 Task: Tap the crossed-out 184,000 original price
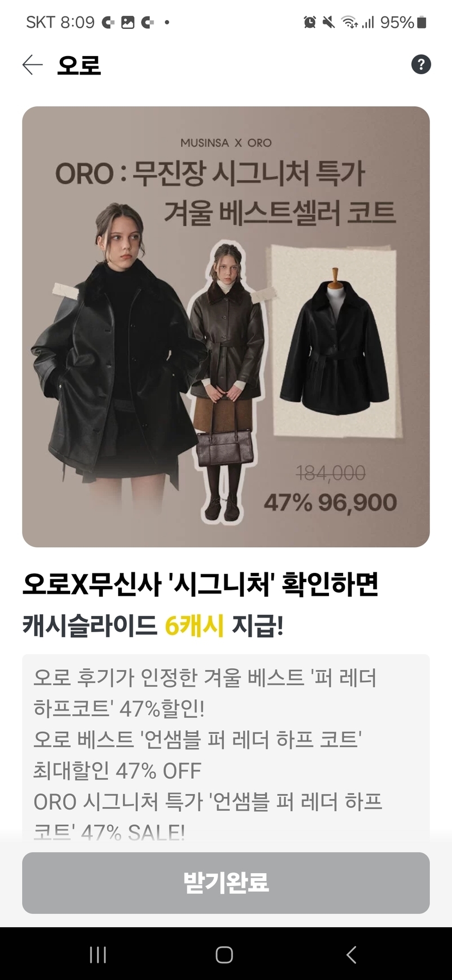point(331,473)
